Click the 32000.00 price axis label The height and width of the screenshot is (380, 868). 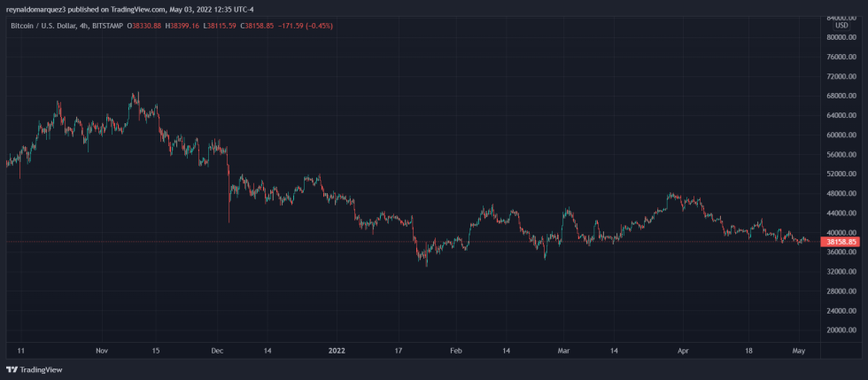click(x=841, y=272)
